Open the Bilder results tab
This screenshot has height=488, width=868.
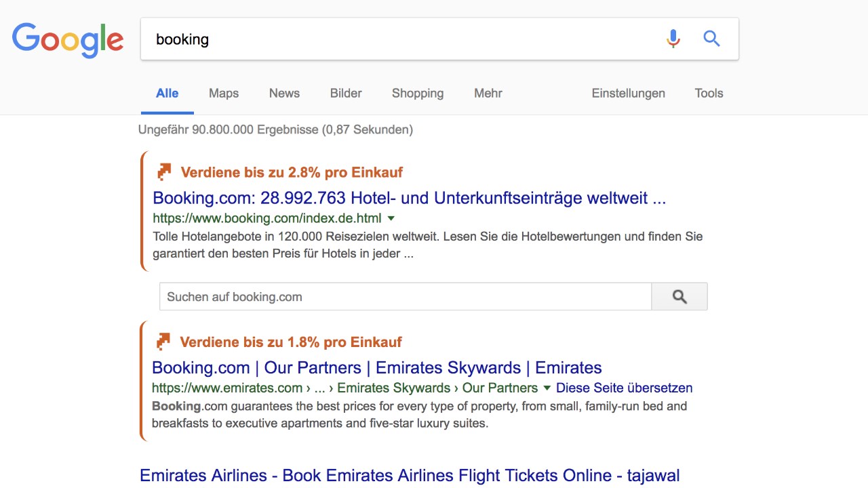click(x=346, y=94)
